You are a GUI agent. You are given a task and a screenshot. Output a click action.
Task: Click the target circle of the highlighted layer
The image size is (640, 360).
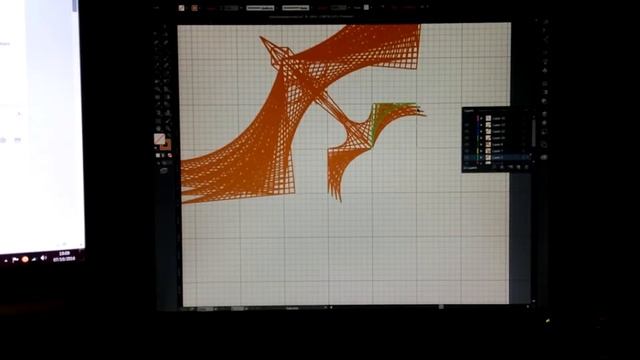pyautogui.click(x=524, y=157)
